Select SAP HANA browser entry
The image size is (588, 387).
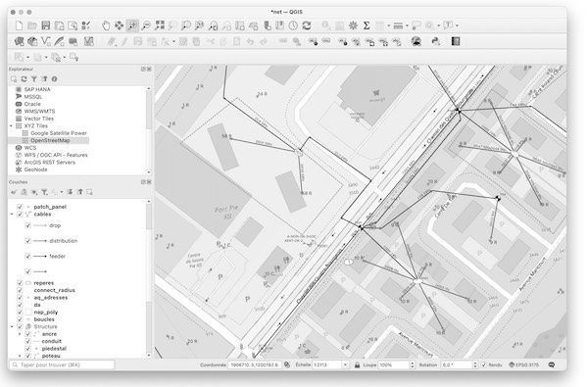[x=37, y=89]
